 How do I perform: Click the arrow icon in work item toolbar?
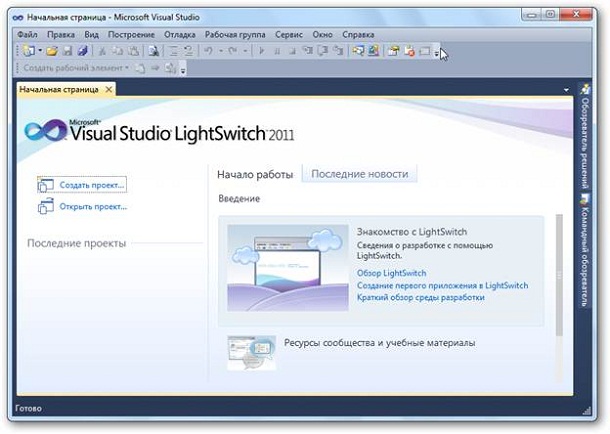[x=155, y=68]
